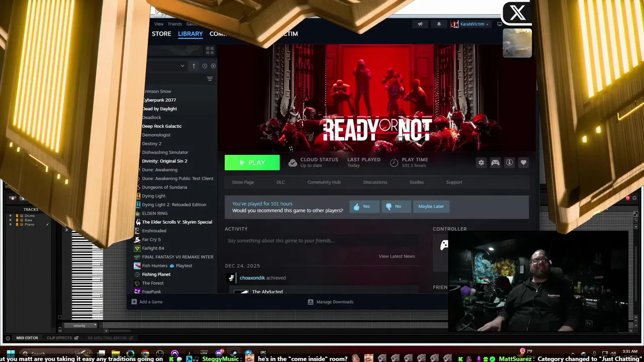Open the library advanced filter icon
This screenshot has width=644, height=362.
[210, 79]
